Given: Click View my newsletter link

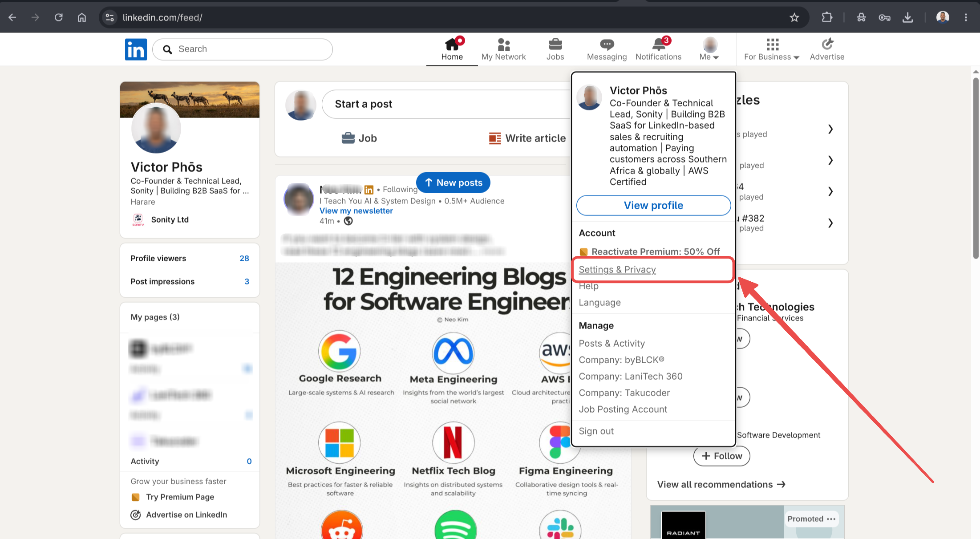Looking at the screenshot, I should pos(356,211).
